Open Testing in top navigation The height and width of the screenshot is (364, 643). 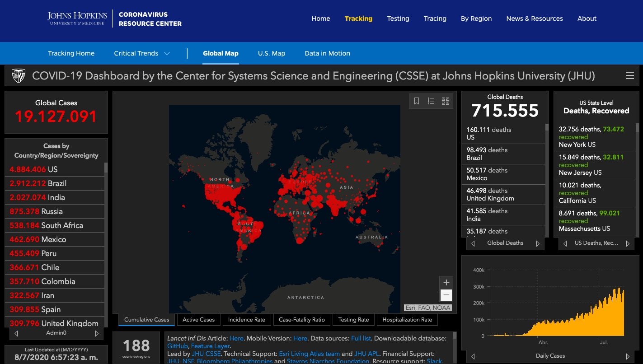(x=398, y=19)
